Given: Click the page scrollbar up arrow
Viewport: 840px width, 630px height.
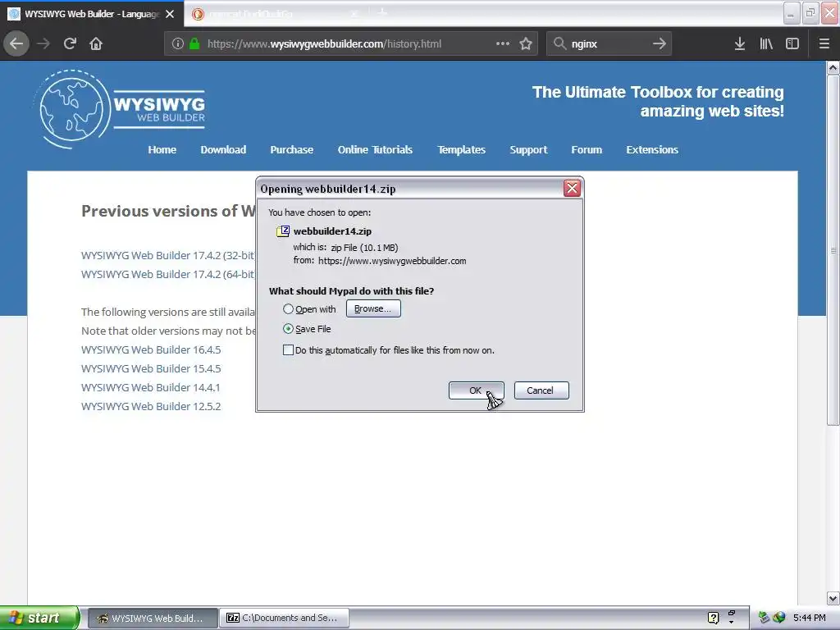Looking at the screenshot, I should [x=833, y=67].
